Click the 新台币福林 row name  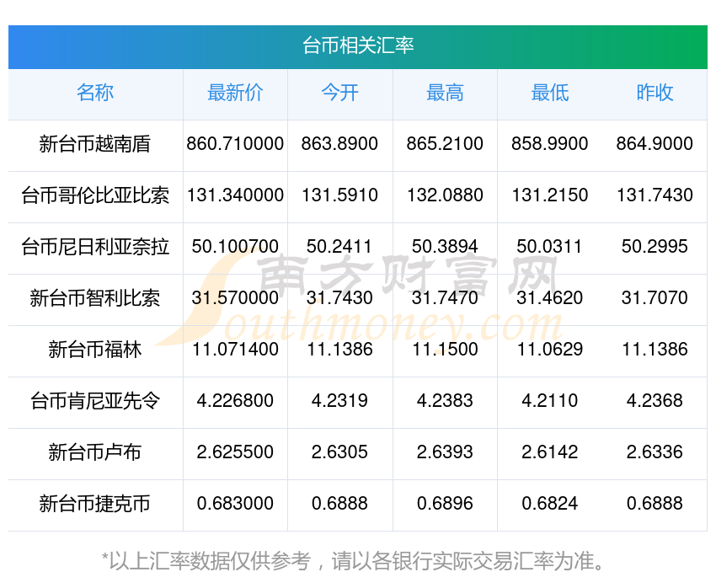95,350
